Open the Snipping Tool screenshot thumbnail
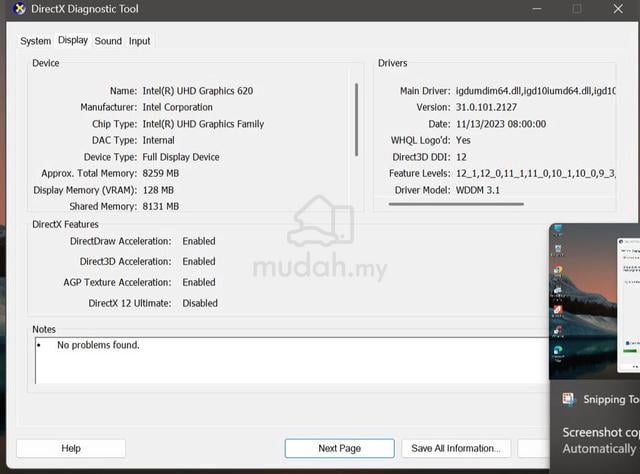 [x=595, y=301]
